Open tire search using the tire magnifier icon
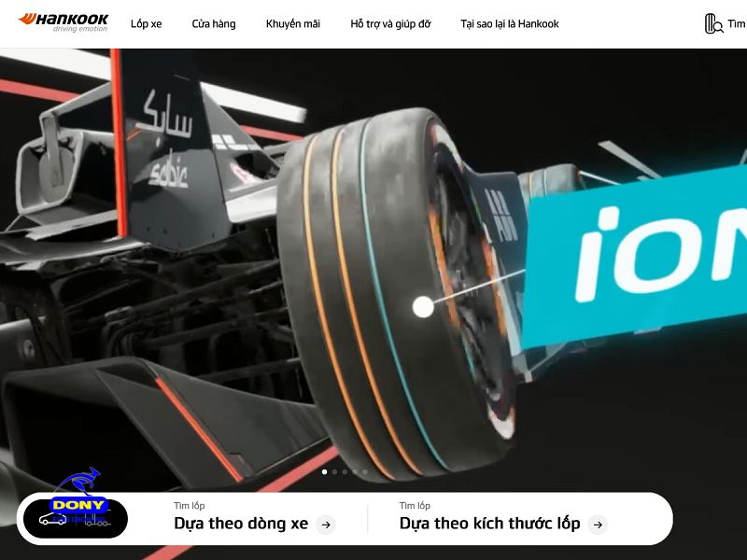The image size is (747, 560). point(710,21)
